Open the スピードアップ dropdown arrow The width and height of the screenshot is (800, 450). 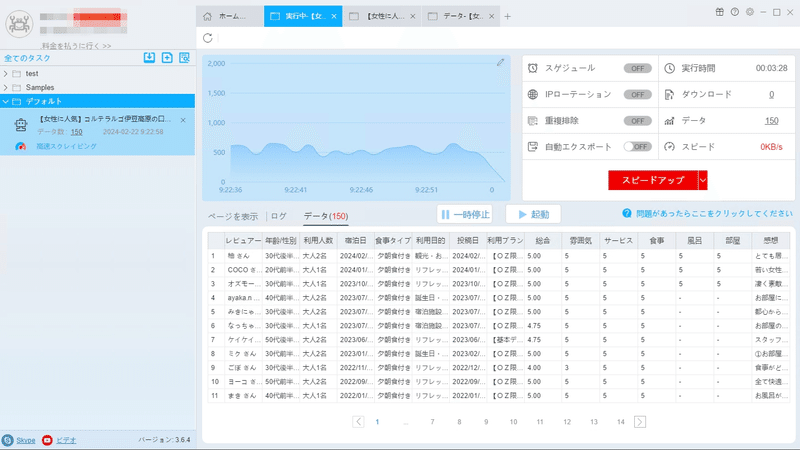pos(703,180)
